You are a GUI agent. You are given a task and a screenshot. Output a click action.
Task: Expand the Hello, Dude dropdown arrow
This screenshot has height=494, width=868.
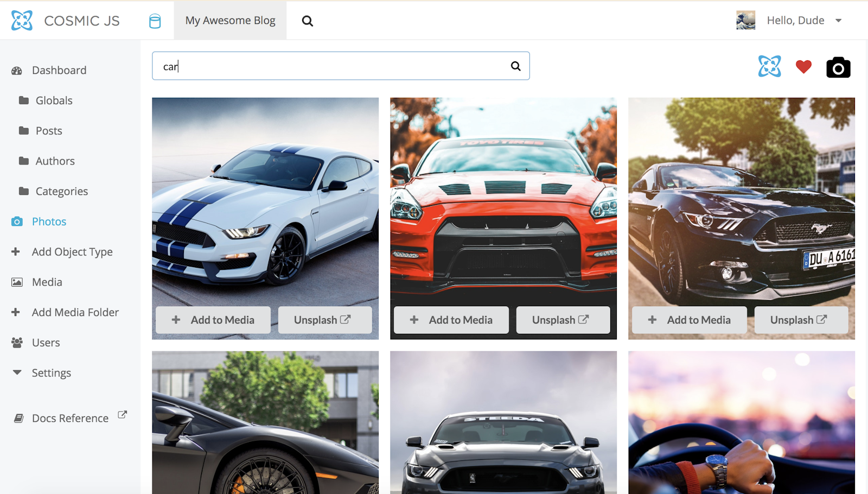tap(839, 21)
